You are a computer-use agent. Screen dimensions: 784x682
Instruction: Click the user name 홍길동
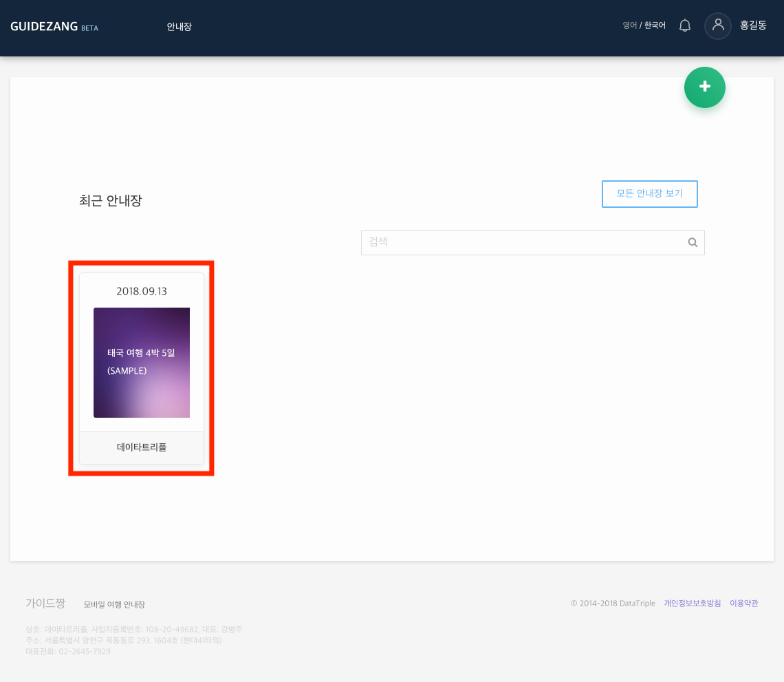click(753, 25)
